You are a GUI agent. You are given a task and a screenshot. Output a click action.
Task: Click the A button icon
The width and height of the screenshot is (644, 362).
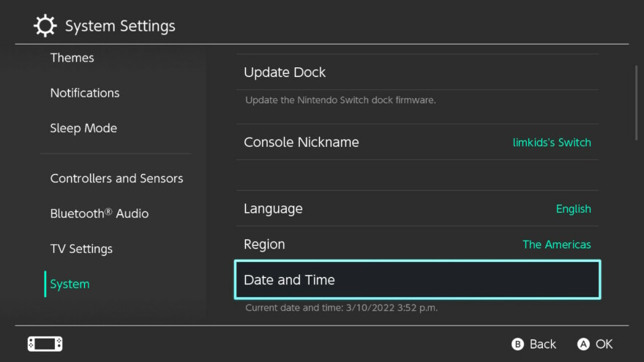pyautogui.click(x=583, y=344)
